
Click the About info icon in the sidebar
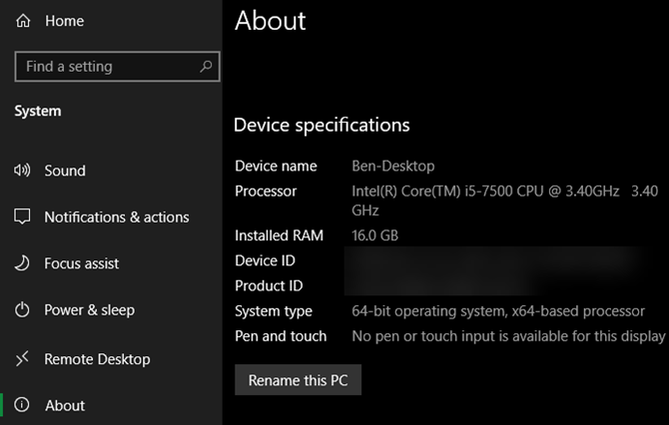click(x=22, y=405)
